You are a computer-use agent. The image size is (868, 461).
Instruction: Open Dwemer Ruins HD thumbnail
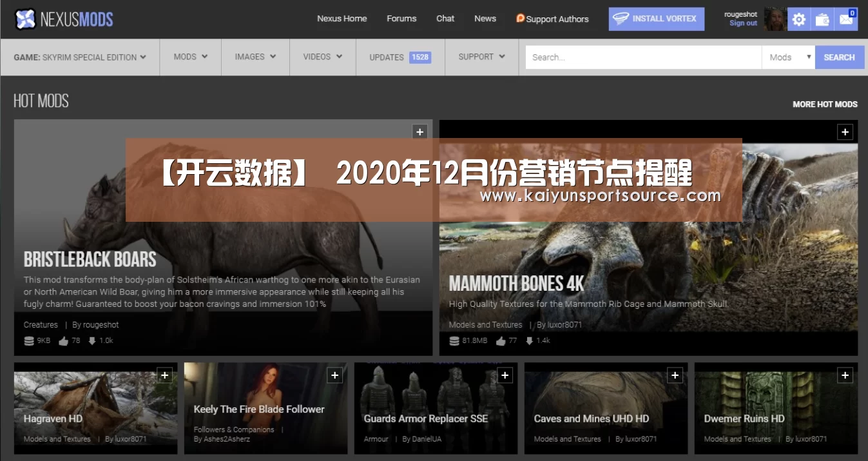776,408
